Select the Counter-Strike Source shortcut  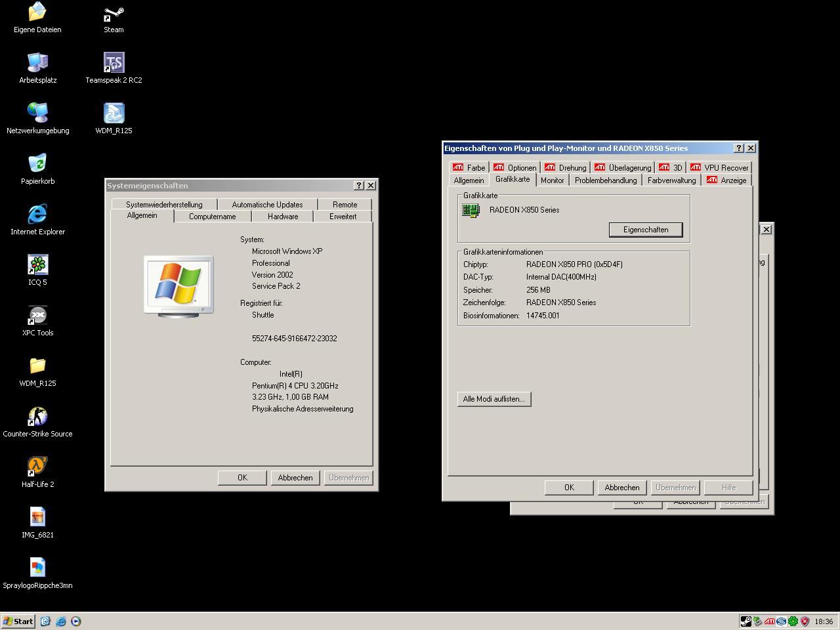(x=37, y=422)
